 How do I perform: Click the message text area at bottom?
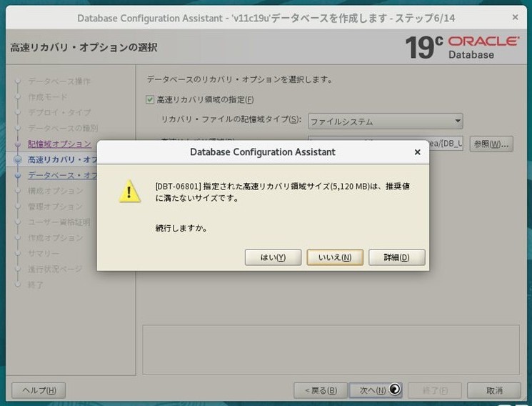pos(331,350)
